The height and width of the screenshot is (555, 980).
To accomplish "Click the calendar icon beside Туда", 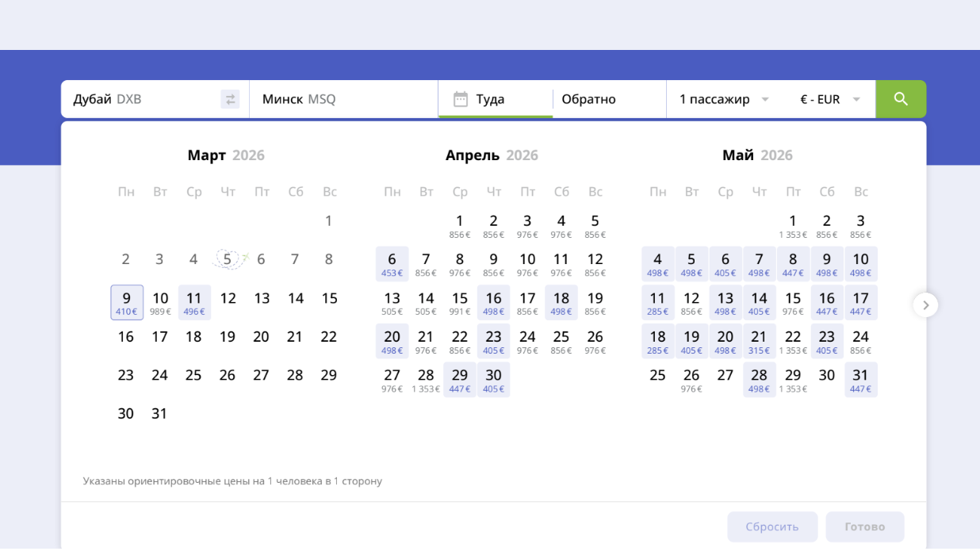I will tap(461, 99).
